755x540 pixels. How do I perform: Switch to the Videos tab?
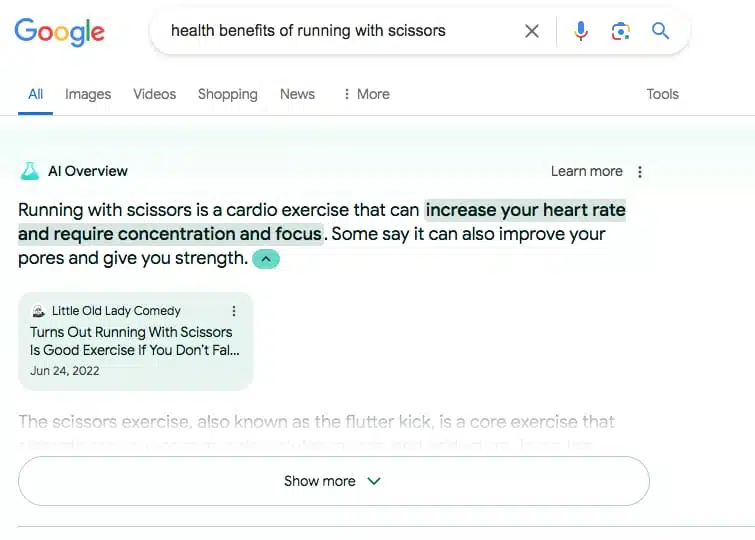154,94
